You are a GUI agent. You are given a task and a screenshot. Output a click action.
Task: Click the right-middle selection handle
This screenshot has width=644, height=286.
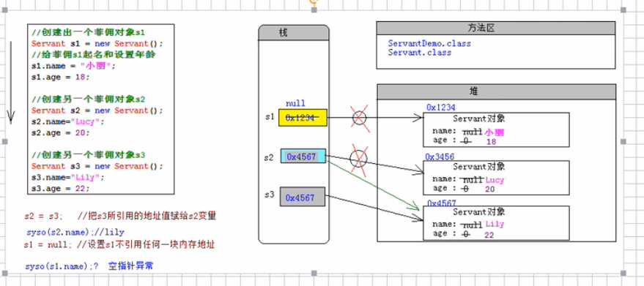623,142
